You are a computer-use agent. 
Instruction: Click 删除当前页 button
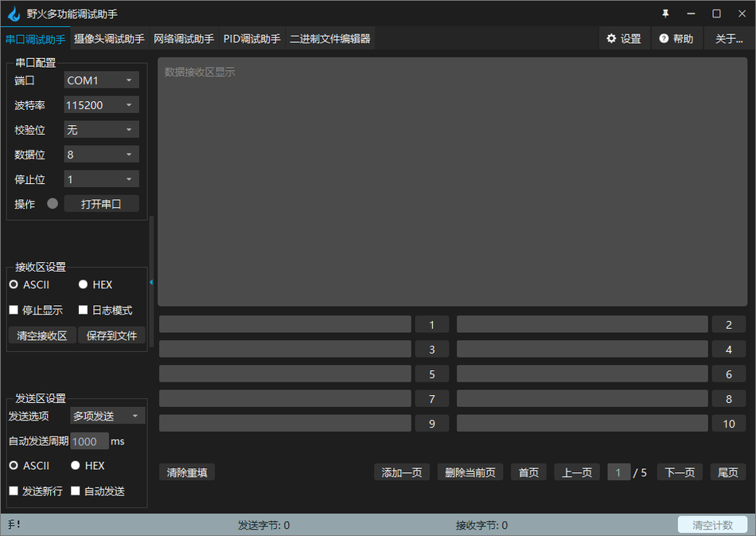(470, 471)
